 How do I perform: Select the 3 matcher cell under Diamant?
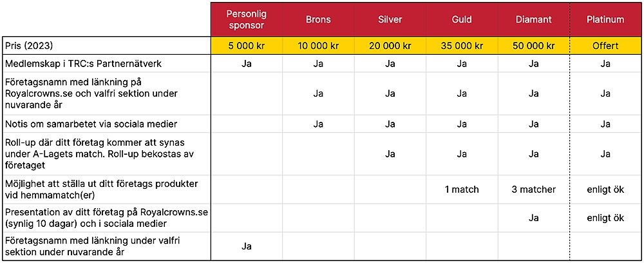click(x=533, y=190)
